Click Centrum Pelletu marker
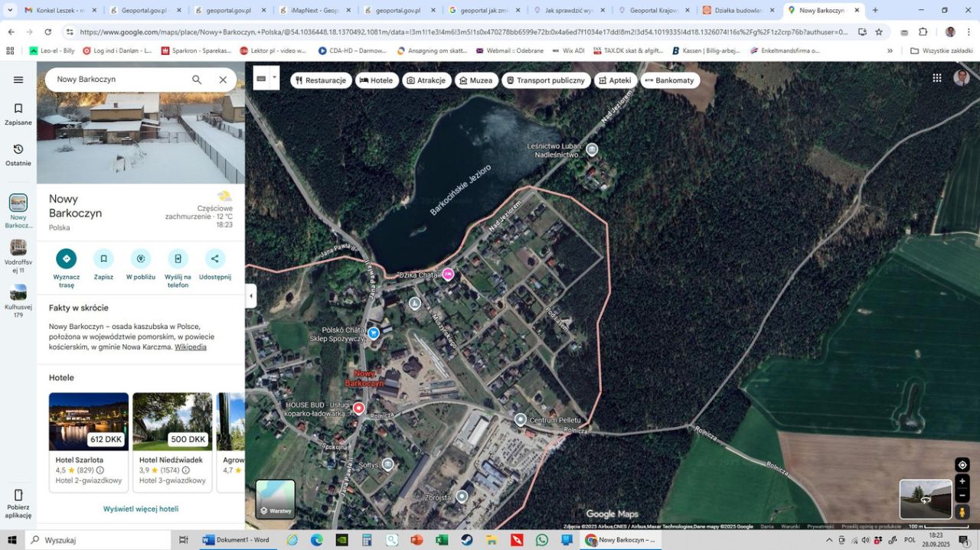 tap(521, 419)
